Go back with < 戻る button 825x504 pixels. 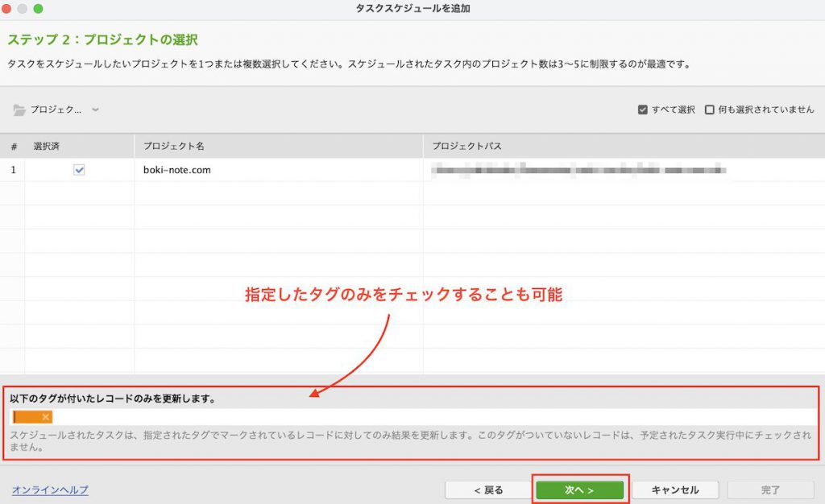pyautogui.click(x=487, y=490)
